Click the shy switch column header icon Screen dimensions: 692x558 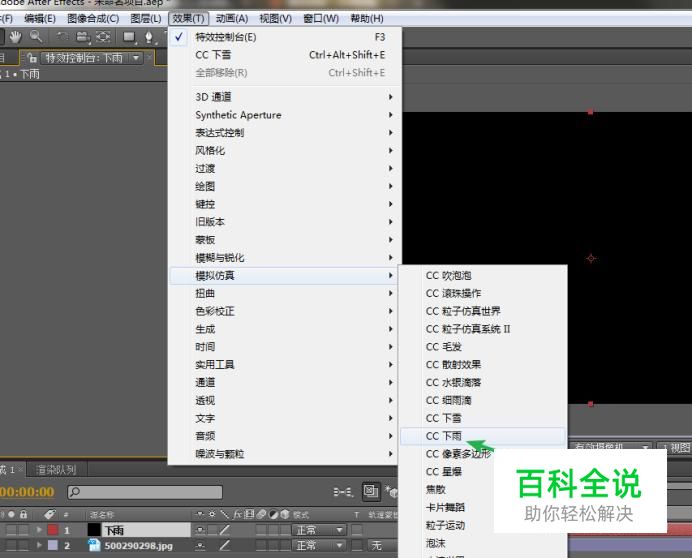(200, 514)
